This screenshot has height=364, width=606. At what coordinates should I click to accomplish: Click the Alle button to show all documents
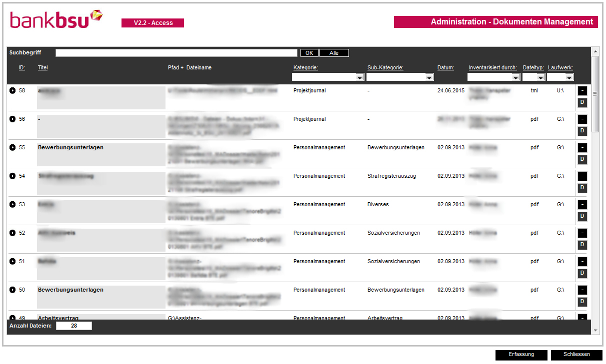coord(334,52)
